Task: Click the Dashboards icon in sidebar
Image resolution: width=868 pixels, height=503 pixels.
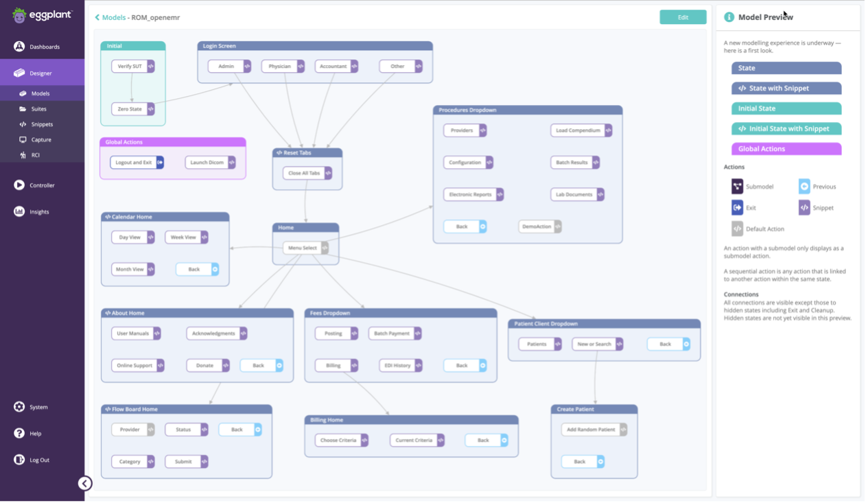Action: point(19,47)
